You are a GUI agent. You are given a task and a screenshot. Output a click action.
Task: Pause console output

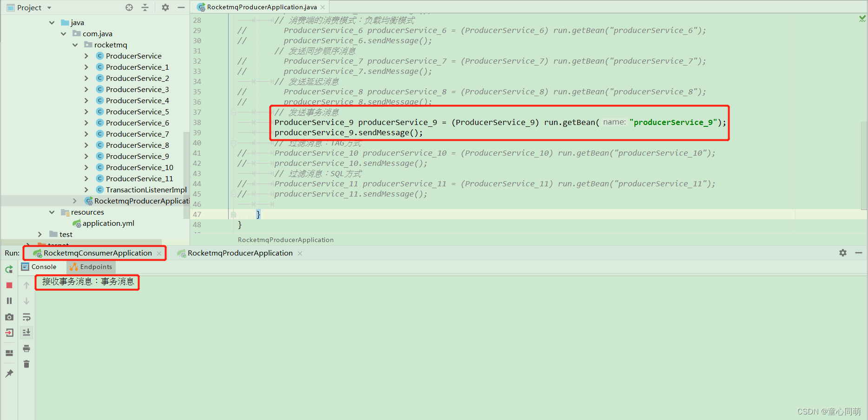(x=8, y=301)
